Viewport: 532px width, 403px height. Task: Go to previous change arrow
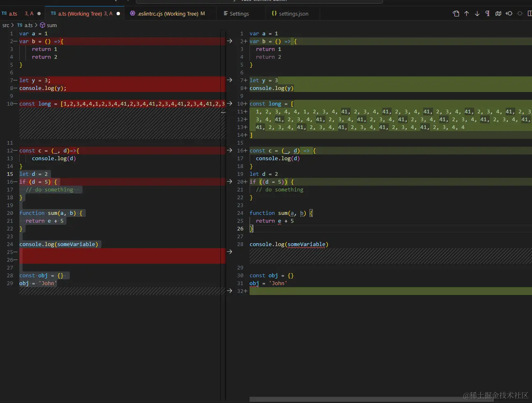pyautogui.click(x=467, y=14)
